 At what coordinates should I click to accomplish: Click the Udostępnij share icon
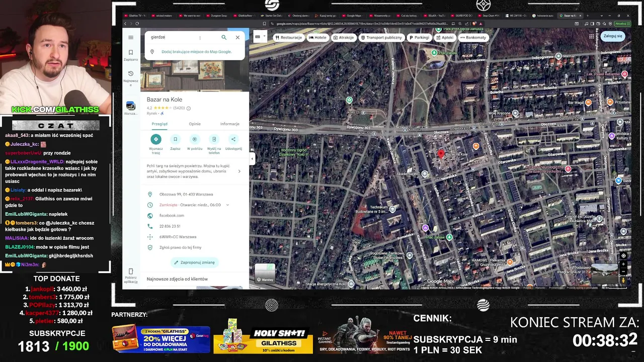pyautogui.click(x=233, y=139)
